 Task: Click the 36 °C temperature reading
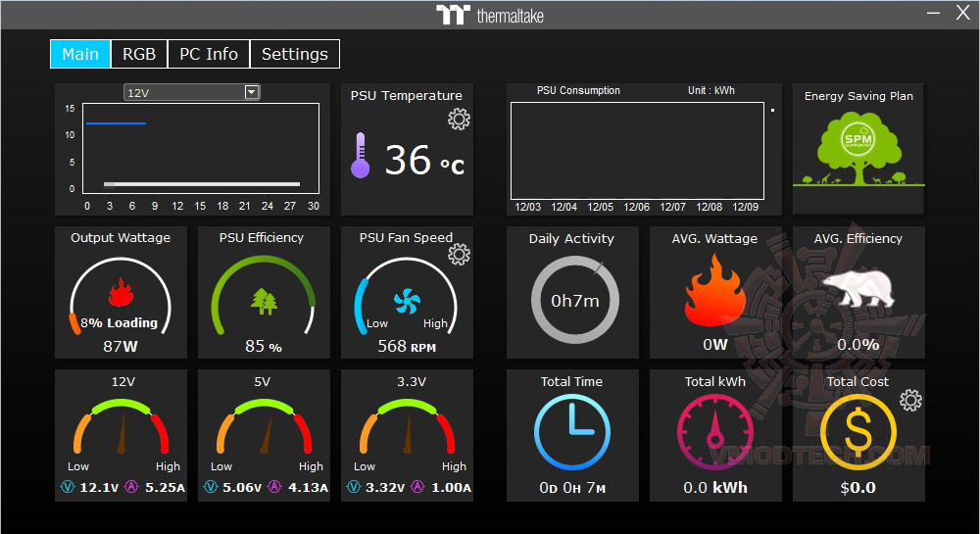click(424, 160)
